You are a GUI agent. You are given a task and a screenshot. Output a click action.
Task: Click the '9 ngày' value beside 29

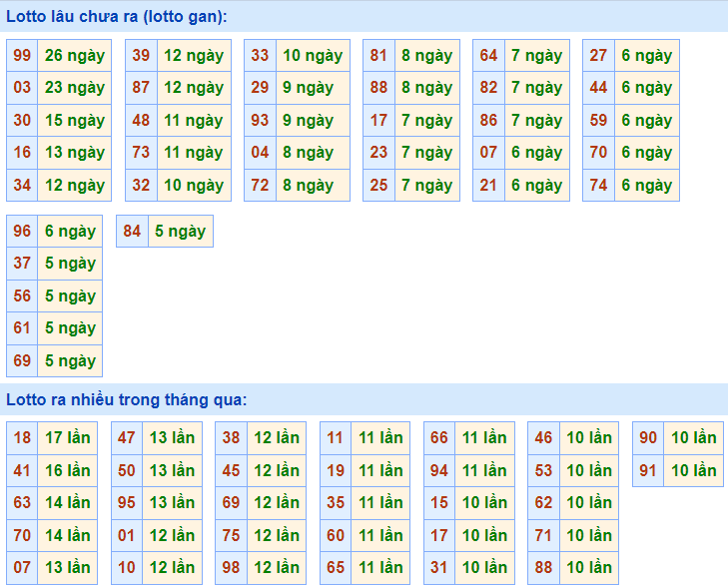point(313,87)
